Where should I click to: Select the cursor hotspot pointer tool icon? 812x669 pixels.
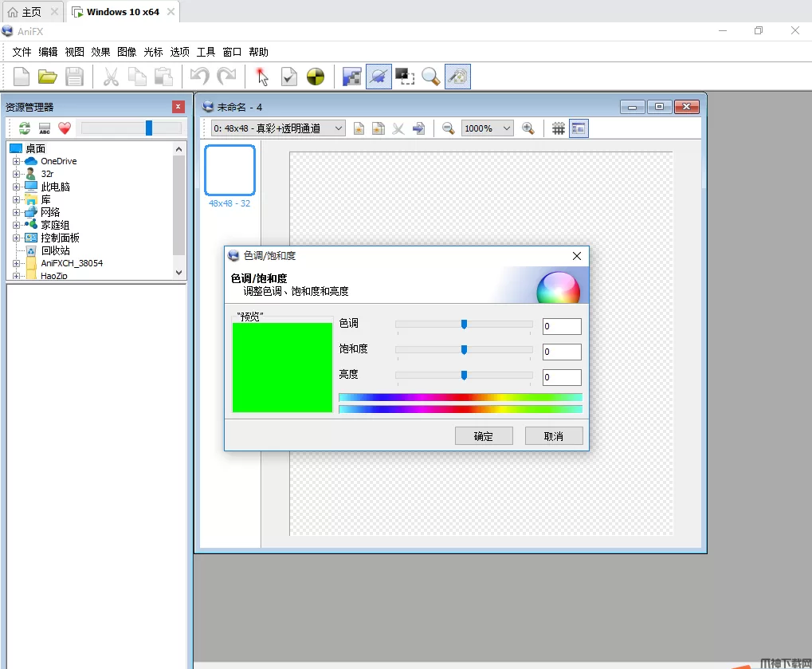coord(262,77)
